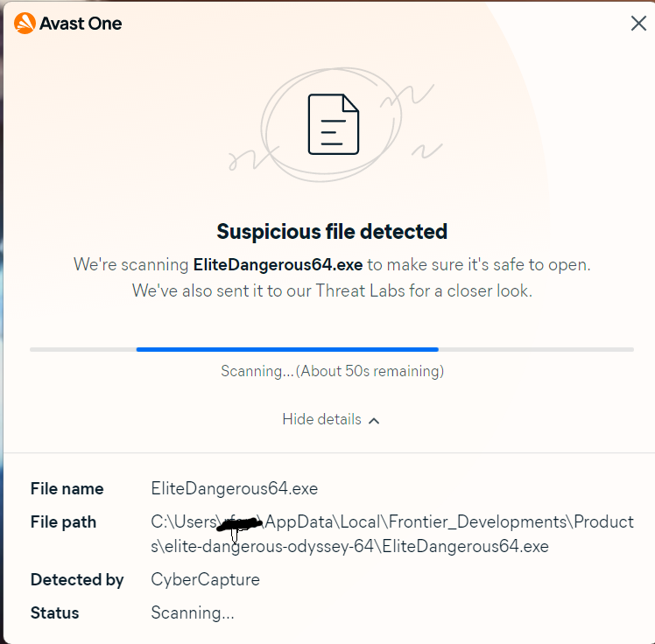The image size is (655, 644).
Task: Click the Threat Labs sentence
Action: click(x=332, y=290)
